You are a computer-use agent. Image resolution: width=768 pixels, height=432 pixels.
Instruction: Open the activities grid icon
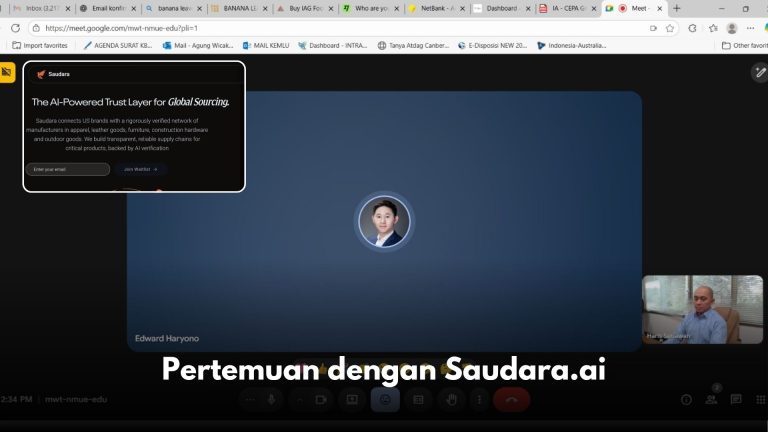(760, 400)
